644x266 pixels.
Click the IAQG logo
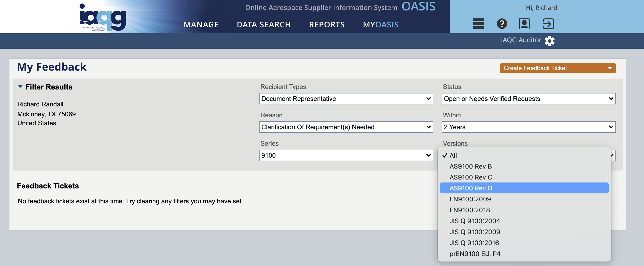pyautogui.click(x=102, y=17)
